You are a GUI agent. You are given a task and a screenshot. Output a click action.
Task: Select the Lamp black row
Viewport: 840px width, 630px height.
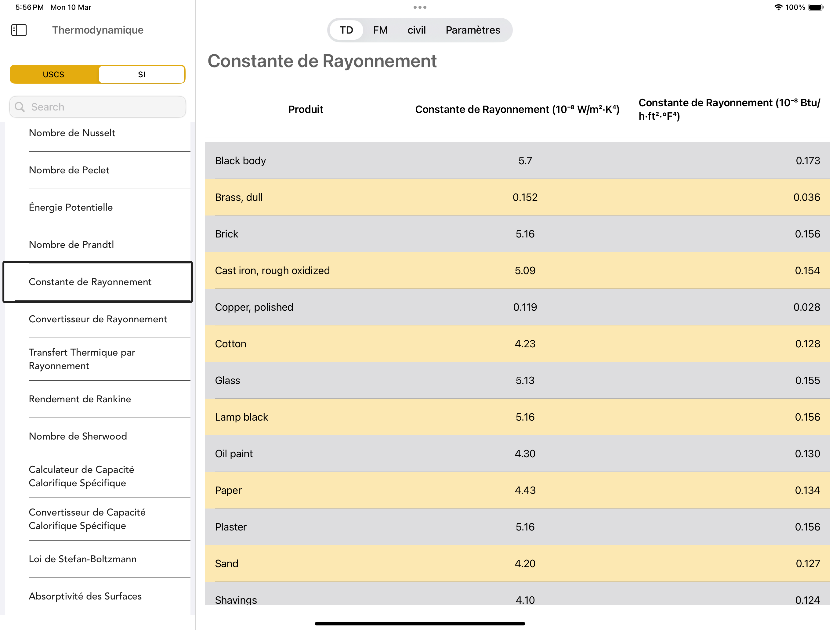[x=517, y=417]
